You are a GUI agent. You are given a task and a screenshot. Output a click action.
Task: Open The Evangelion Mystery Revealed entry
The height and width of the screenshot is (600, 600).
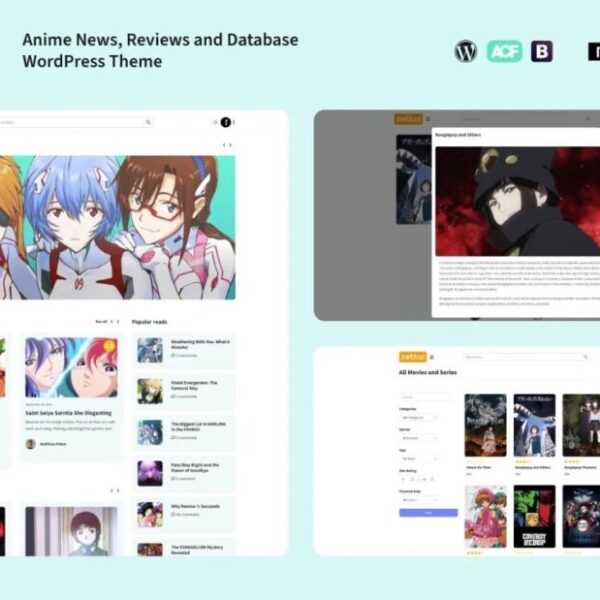184,548
